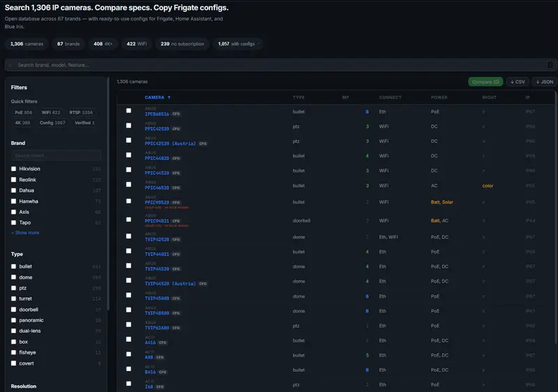Screen dimensions: 558x392
Task: Download results as CSV
Action: [518, 82]
